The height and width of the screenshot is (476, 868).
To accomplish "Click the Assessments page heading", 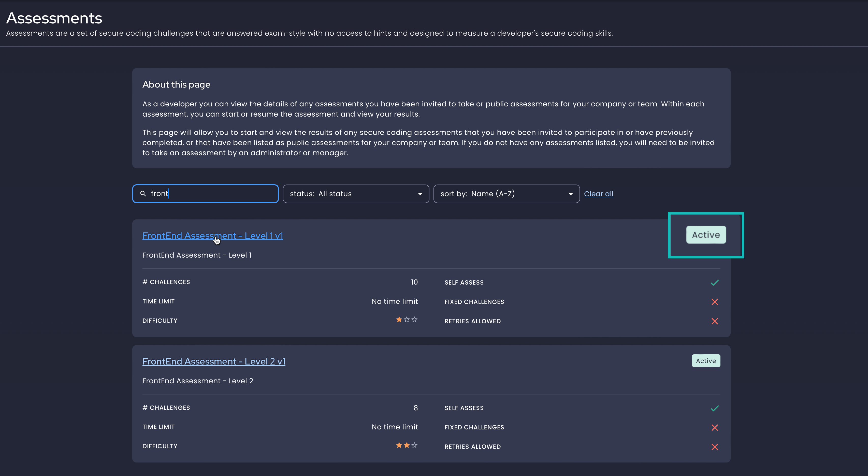I will pyautogui.click(x=54, y=18).
